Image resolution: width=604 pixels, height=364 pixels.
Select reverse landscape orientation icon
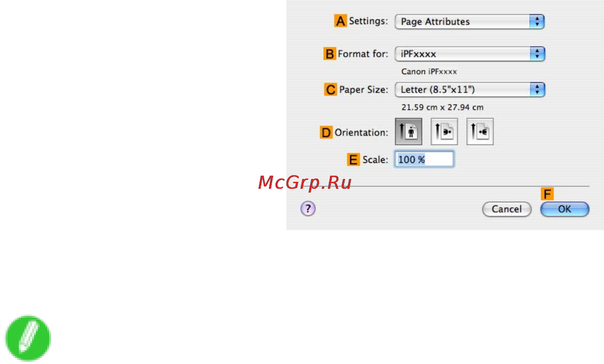click(480, 131)
